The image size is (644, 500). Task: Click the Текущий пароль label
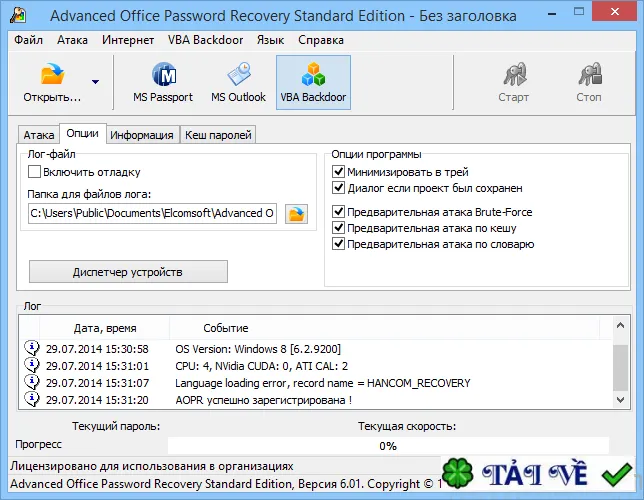click(x=116, y=426)
